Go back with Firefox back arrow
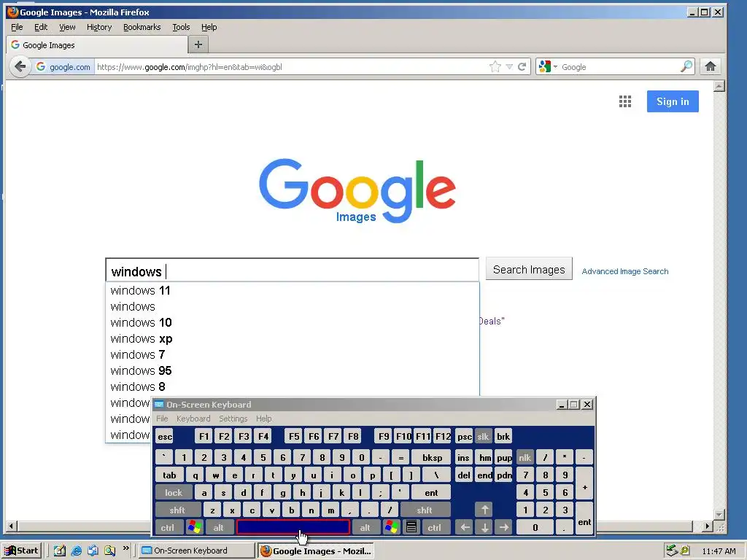Screen dimensions: 747x560 pos(20,66)
